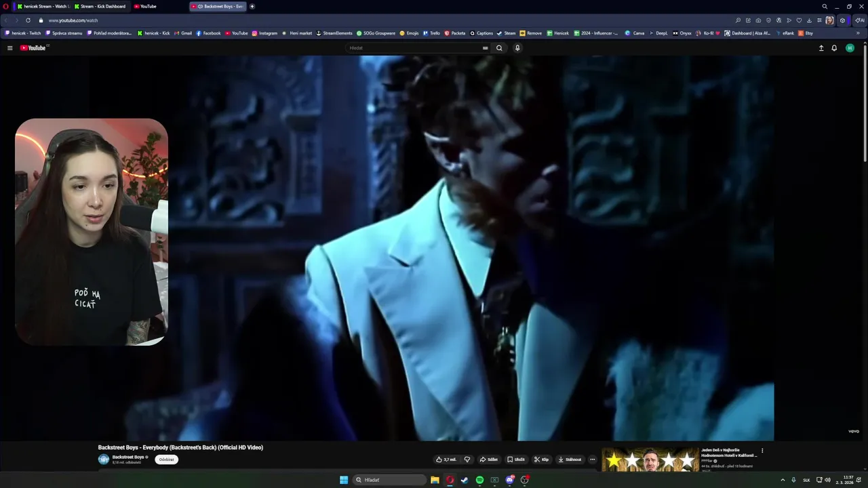The height and width of the screenshot is (488, 868).
Task: Search tabs with the title-bar magnifier icon
Action: pyautogui.click(x=825, y=6)
